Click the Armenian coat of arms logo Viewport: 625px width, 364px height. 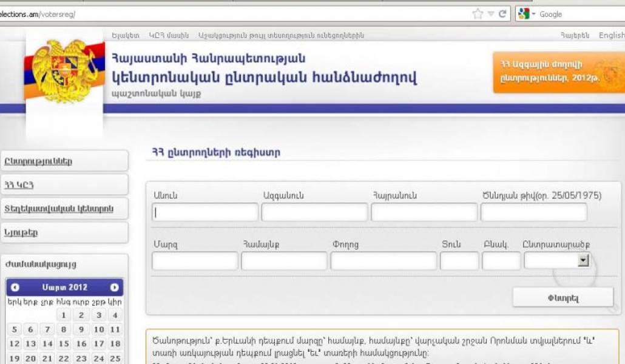(x=64, y=72)
